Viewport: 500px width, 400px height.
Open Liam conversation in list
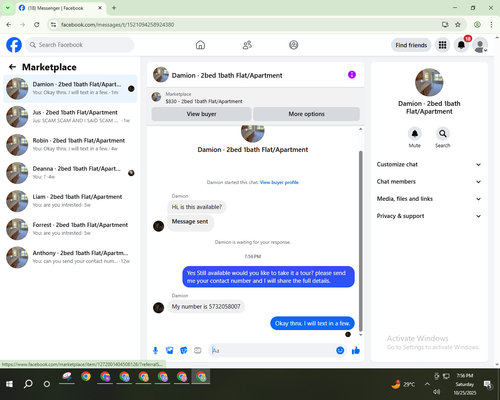point(70,201)
